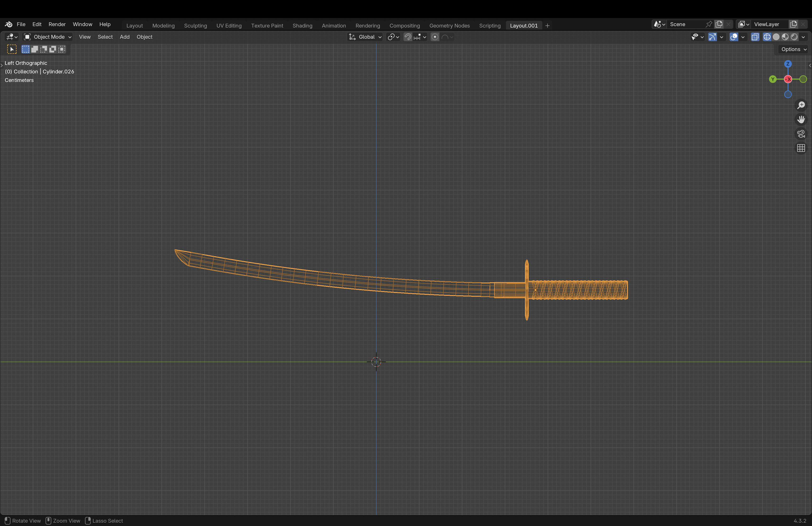Image resolution: width=812 pixels, height=526 pixels.
Task: Toggle camera view with camera icon
Action: (801, 134)
